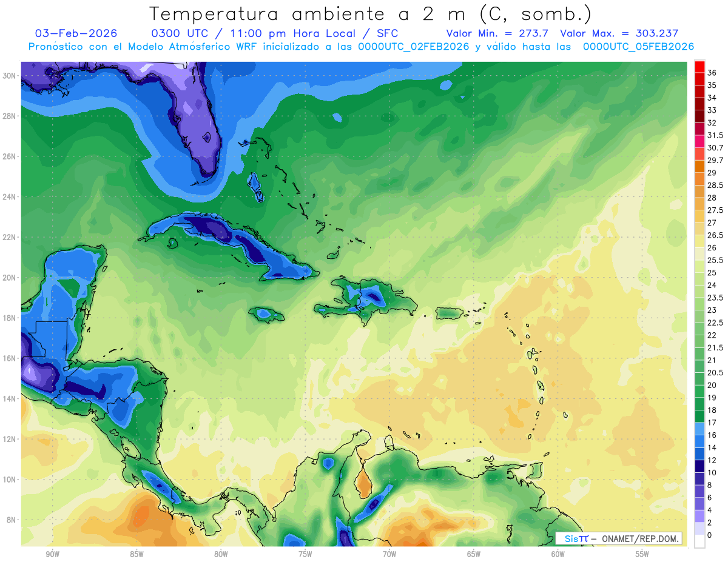
Task: Click the '85W' longitude axis label
Action: point(136,554)
